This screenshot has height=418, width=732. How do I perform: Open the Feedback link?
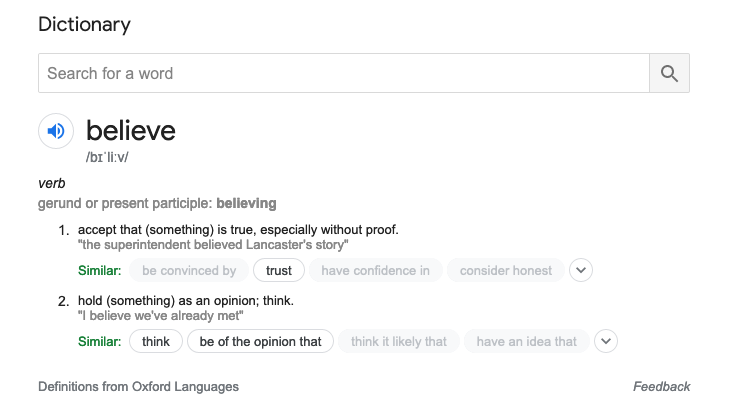[661, 386]
